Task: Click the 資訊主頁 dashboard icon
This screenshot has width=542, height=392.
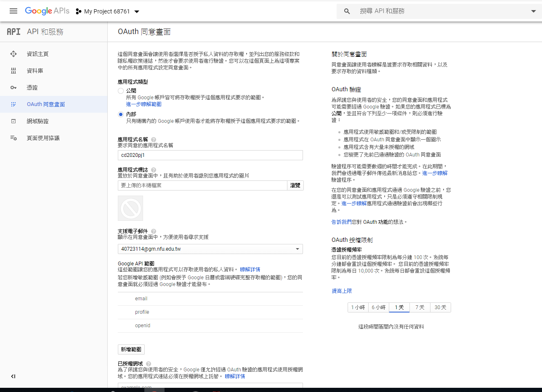Action: 13,54
